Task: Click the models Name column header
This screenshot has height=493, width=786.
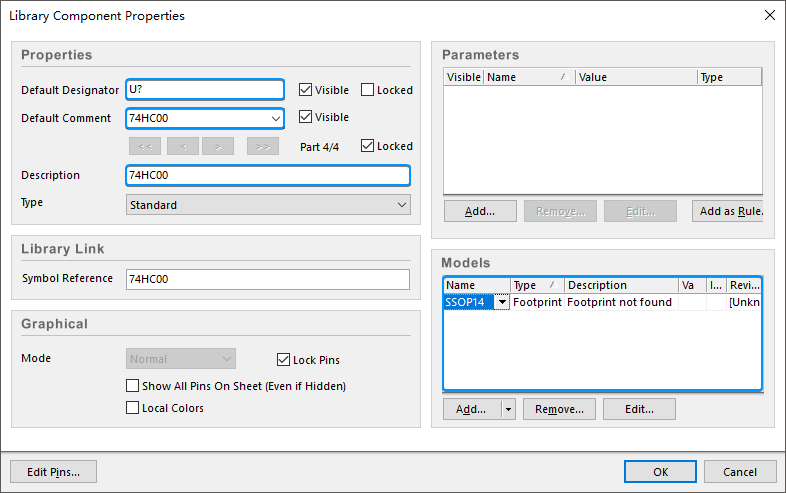Action: coord(477,285)
